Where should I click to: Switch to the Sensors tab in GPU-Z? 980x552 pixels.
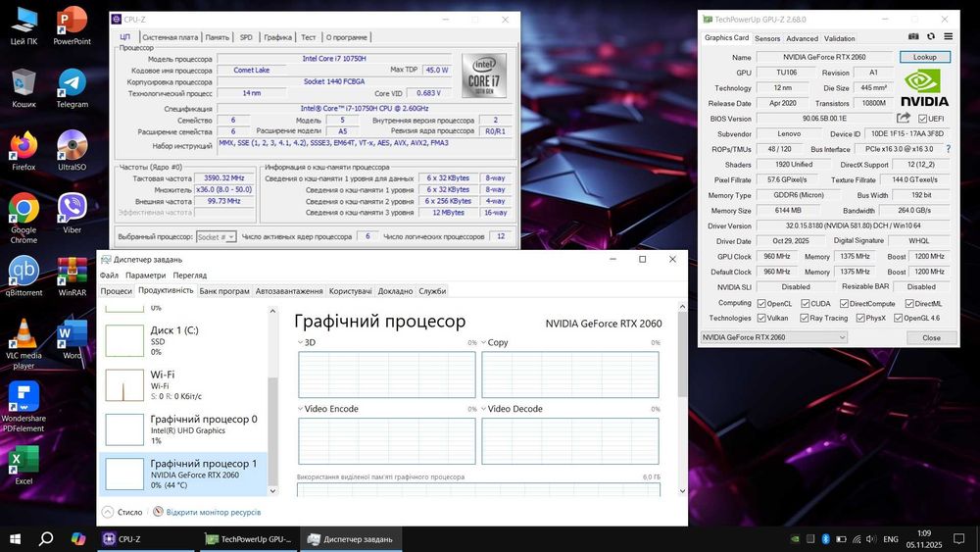click(x=767, y=38)
